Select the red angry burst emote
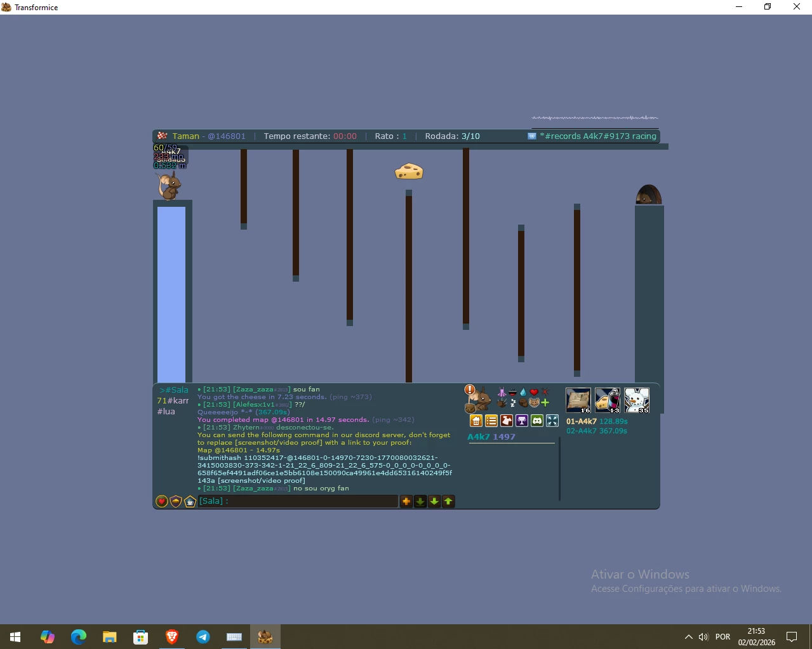This screenshot has height=649, width=812. [545, 391]
